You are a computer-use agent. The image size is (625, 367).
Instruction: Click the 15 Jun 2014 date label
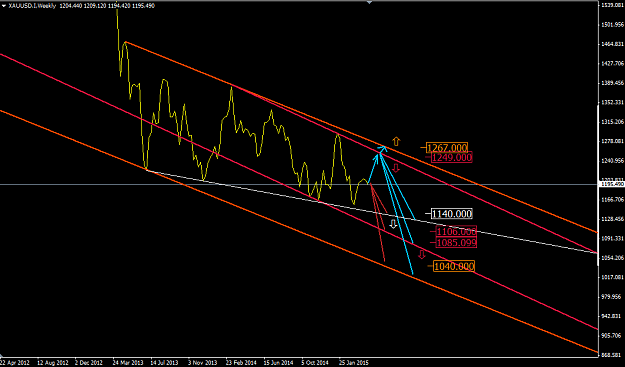click(278, 363)
